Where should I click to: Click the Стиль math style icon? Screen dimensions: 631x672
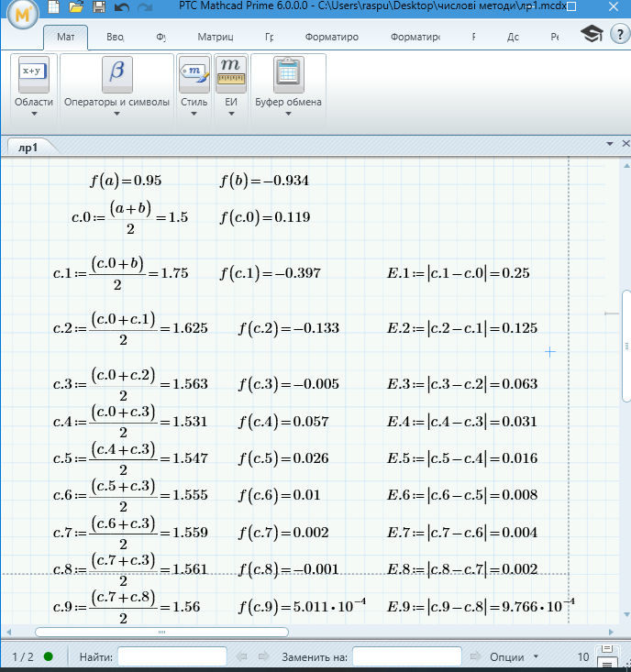pyautogui.click(x=194, y=72)
